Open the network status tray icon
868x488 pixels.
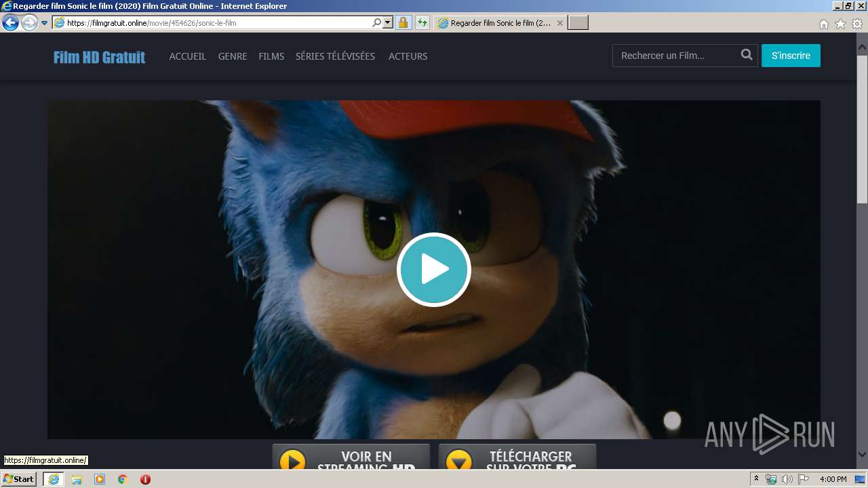(x=771, y=479)
